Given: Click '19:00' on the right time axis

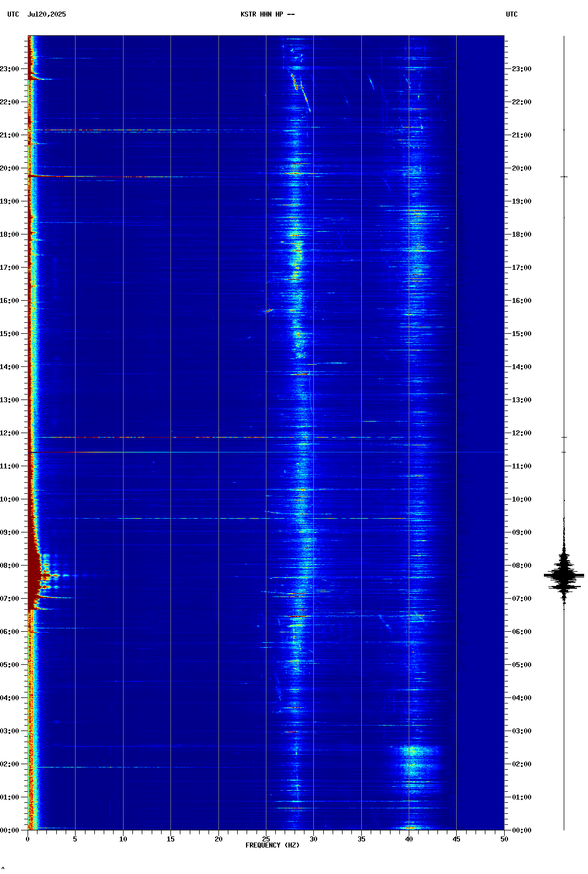Looking at the screenshot, I should (x=522, y=201).
